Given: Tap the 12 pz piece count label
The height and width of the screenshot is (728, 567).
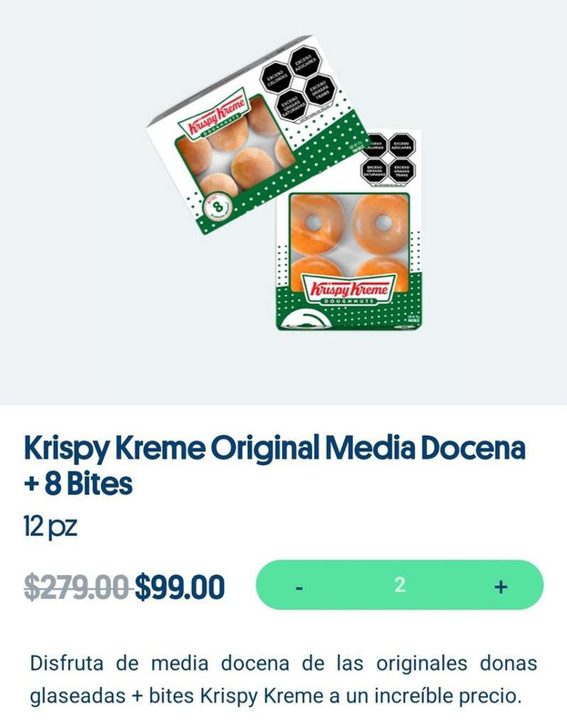Looking at the screenshot, I should [x=50, y=527].
